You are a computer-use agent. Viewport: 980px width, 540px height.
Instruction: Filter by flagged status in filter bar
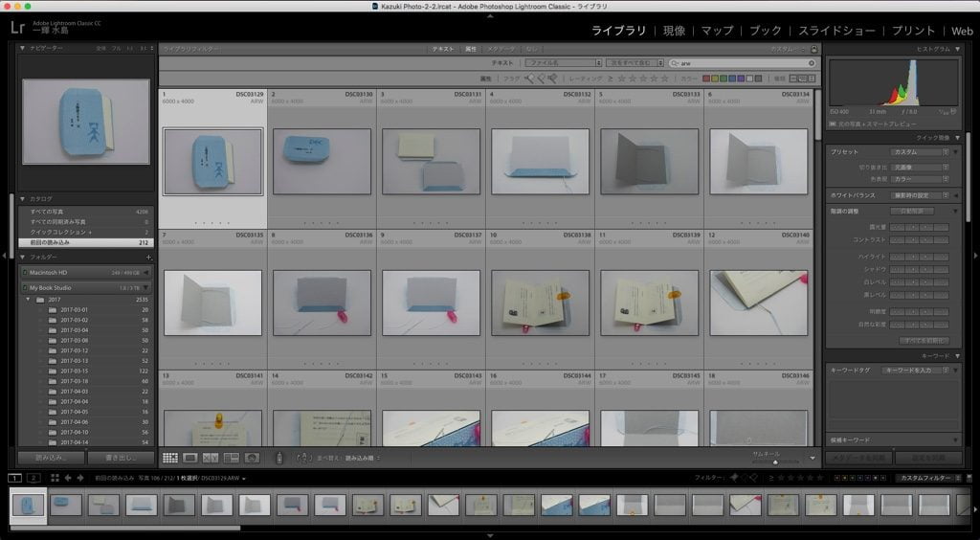coord(529,79)
